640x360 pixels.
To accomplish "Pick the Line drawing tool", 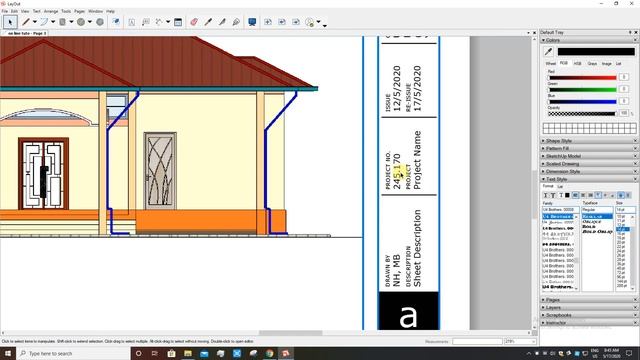I will click(x=26, y=22).
